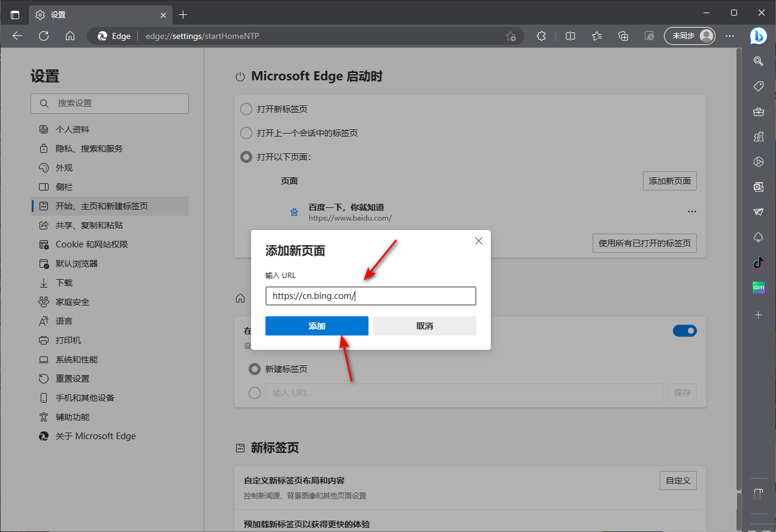Open 关于 Microsoft Edge section
Viewport: 776px width, 532px height.
110,436
